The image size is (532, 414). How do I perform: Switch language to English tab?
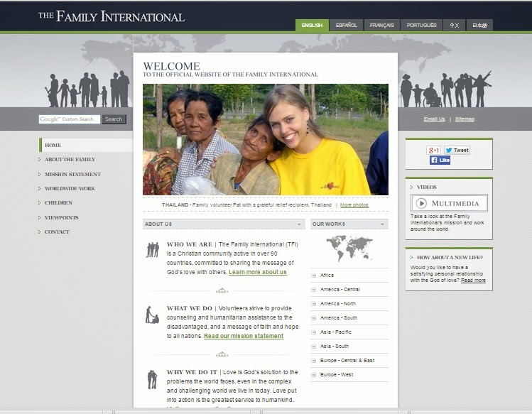point(312,25)
